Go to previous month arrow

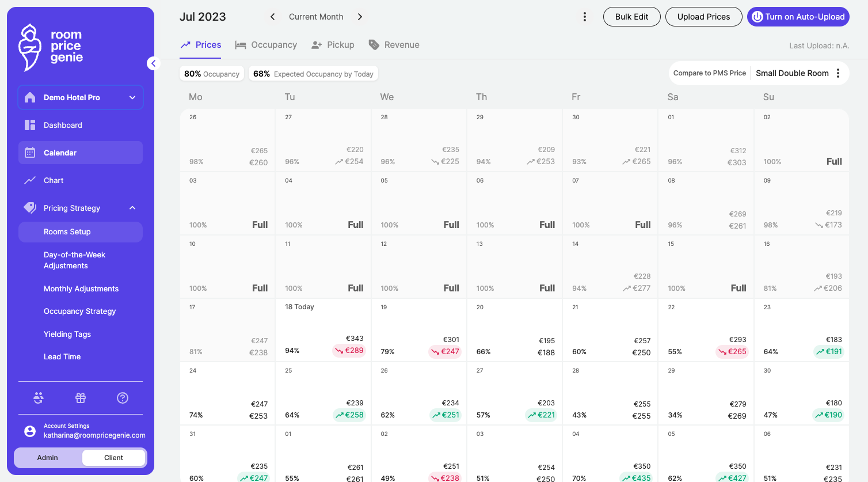273,17
